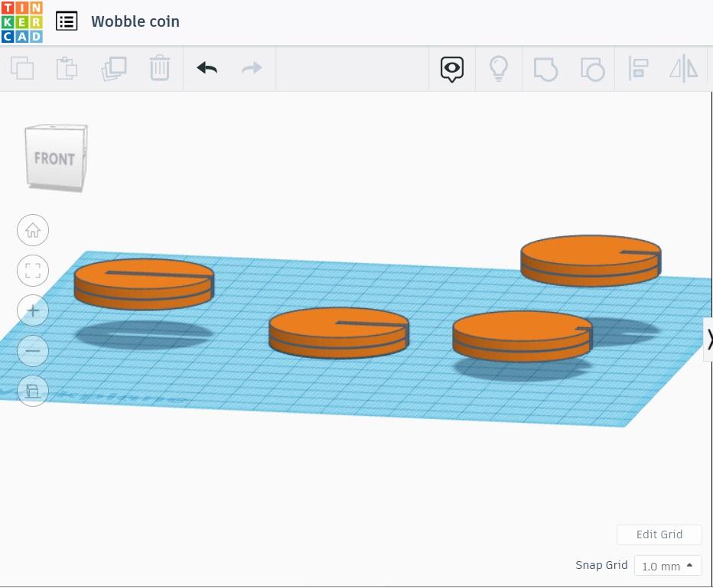Click the Paste toolbar icon
Screen dimensions: 713x588
click(67, 68)
